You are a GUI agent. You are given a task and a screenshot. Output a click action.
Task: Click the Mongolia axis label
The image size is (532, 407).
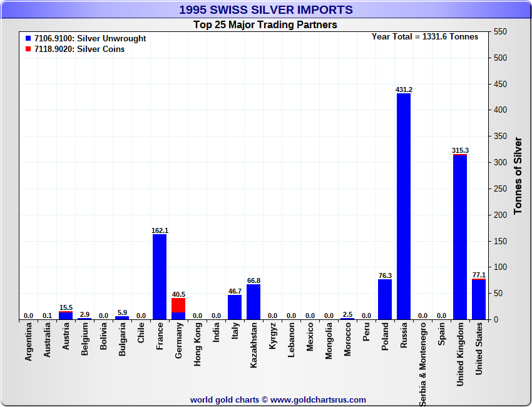(329, 341)
